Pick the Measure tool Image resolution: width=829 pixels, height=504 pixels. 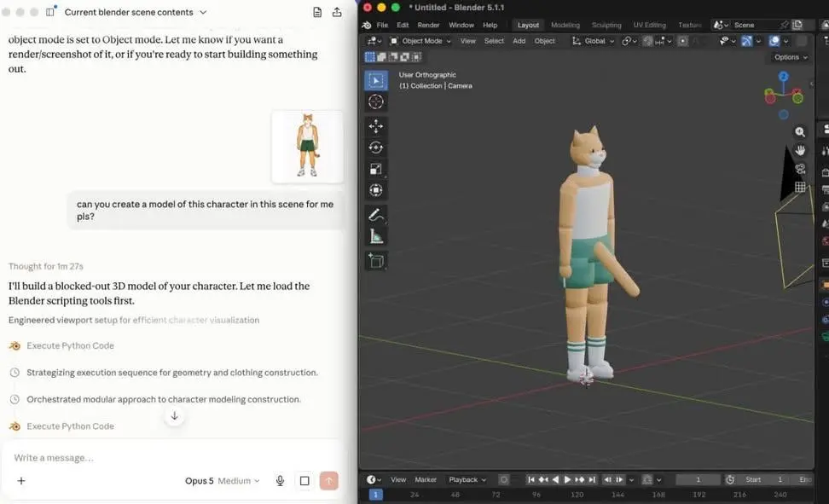tap(376, 236)
